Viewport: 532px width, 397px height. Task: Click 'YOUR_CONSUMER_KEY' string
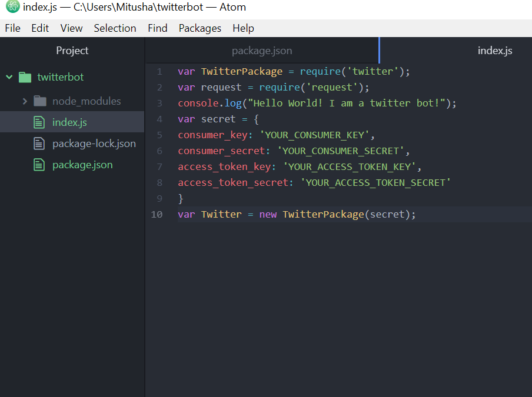click(x=314, y=135)
